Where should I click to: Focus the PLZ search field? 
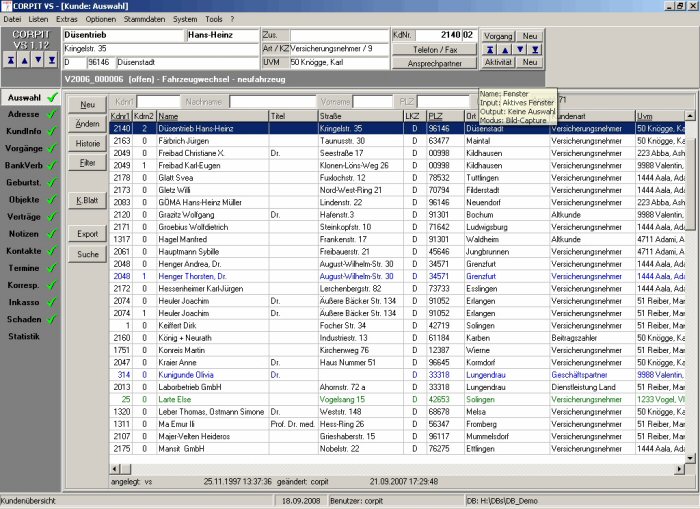[444, 102]
